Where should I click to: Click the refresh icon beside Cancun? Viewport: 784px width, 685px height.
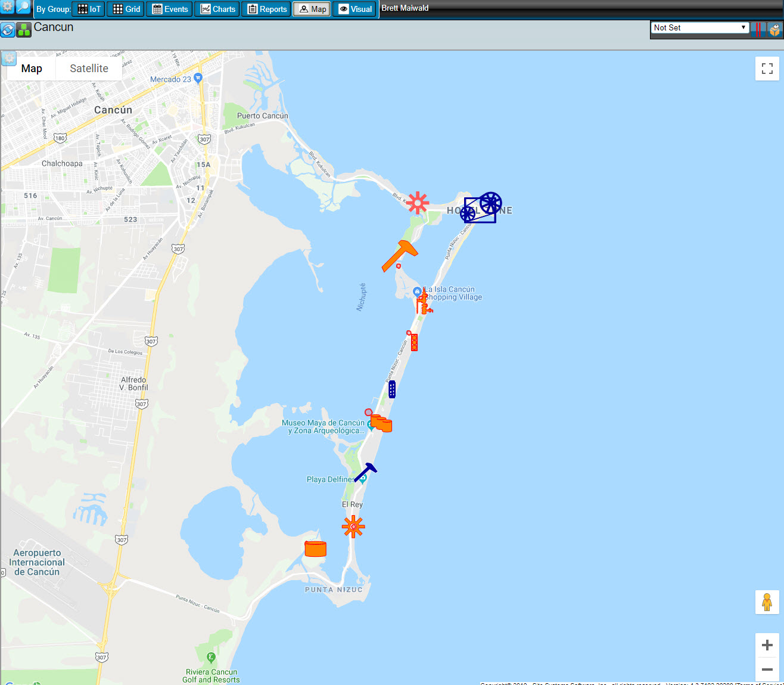click(8, 30)
